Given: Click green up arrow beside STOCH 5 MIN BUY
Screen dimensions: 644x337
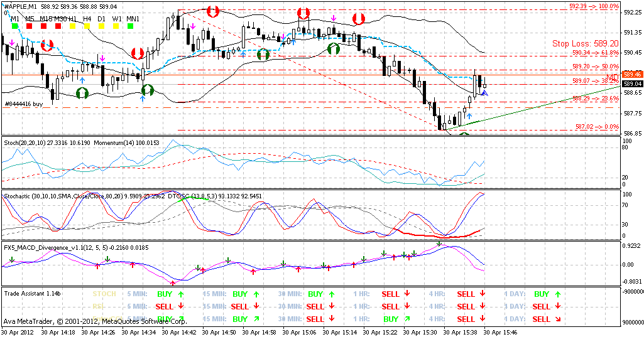Looking at the screenshot, I should tap(181, 294).
